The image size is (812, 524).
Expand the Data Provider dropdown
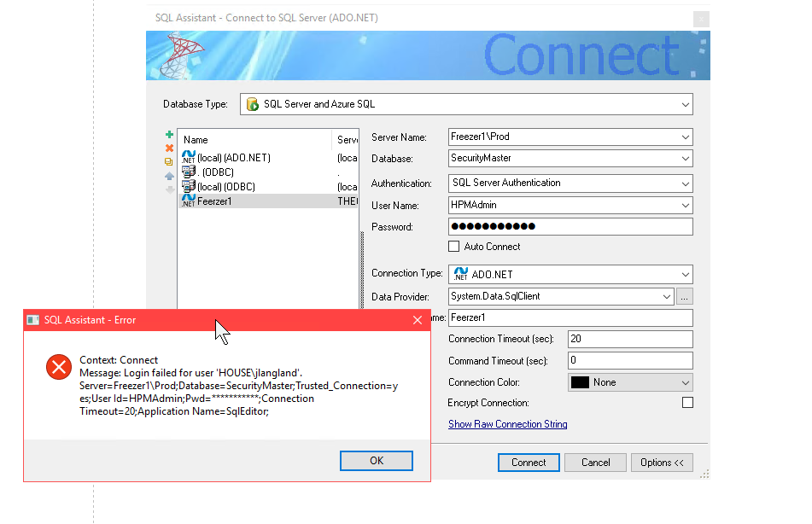pyautogui.click(x=667, y=297)
